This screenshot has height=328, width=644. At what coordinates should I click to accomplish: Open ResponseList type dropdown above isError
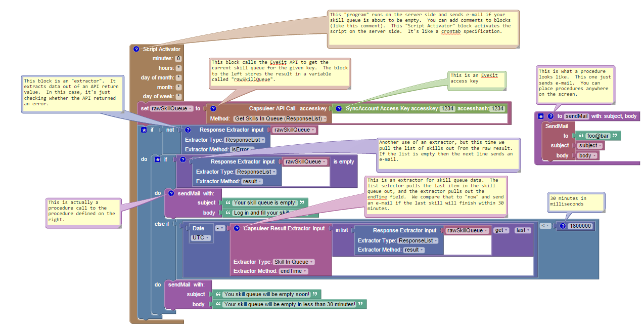[245, 140]
